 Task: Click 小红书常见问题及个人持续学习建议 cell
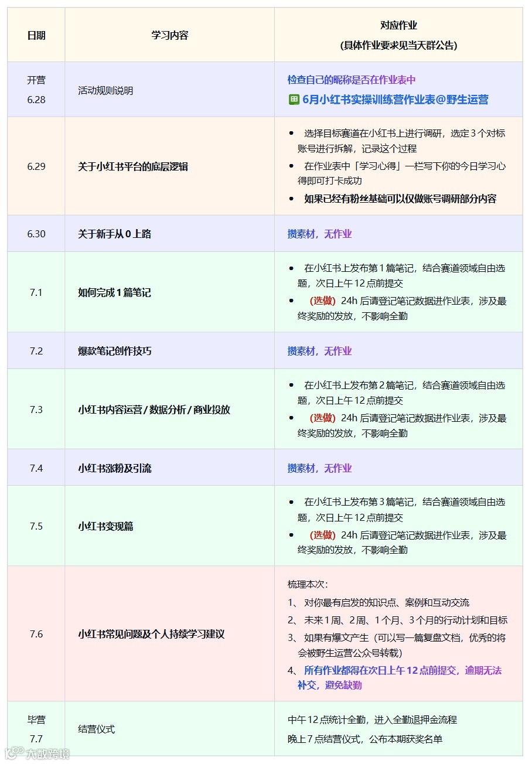click(x=170, y=634)
